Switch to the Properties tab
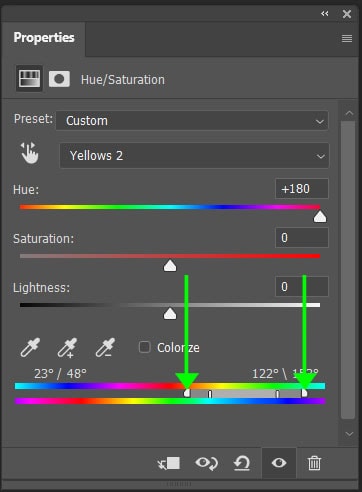Image resolution: width=362 pixels, height=492 pixels. click(x=44, y=38)
